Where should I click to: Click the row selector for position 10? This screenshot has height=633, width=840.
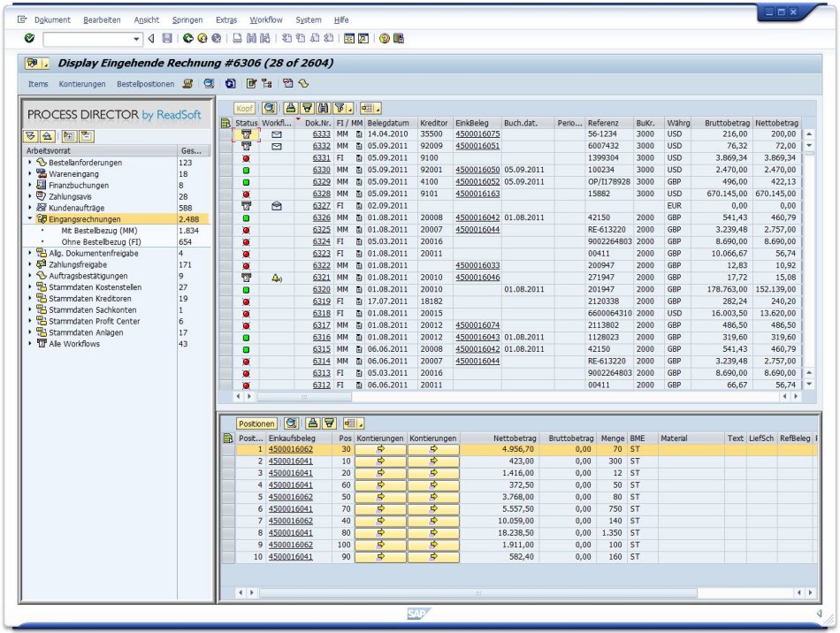click(228, 557)
